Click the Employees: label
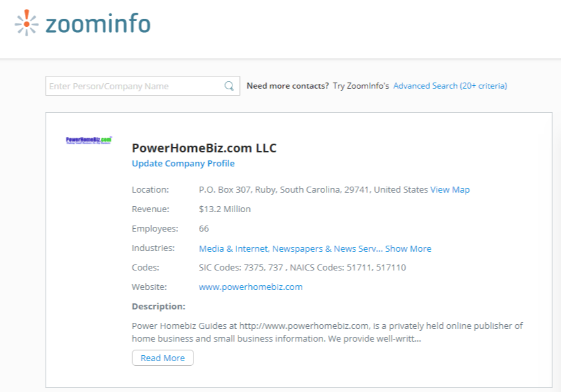 (x=155, y=229)
